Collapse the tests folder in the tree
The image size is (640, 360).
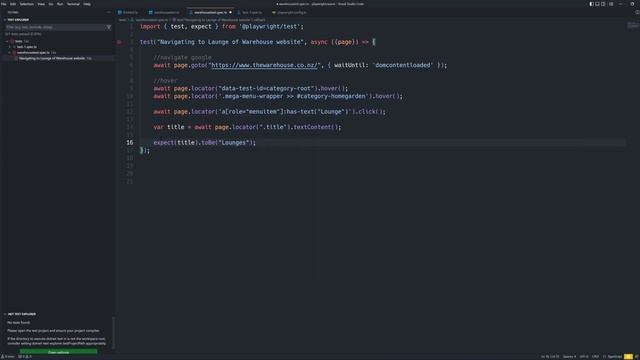[x=7, y=41]
